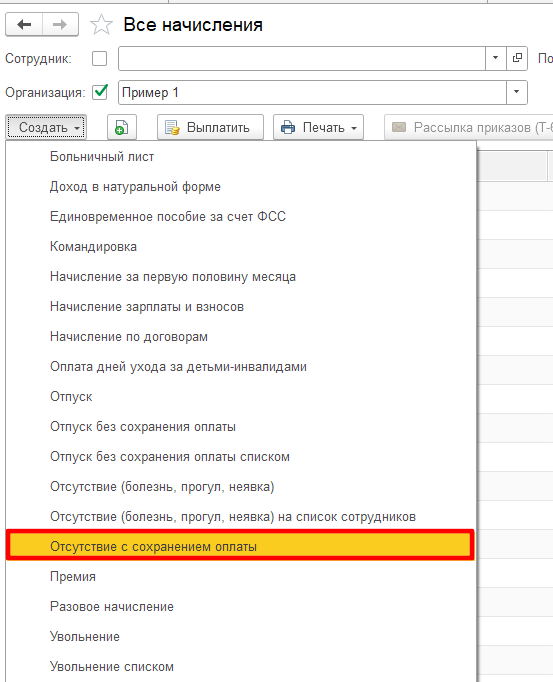Screen dimensions: 553x682
Task: Select Отсутствие с сохранением оплаты
Action: pos(240,545)
